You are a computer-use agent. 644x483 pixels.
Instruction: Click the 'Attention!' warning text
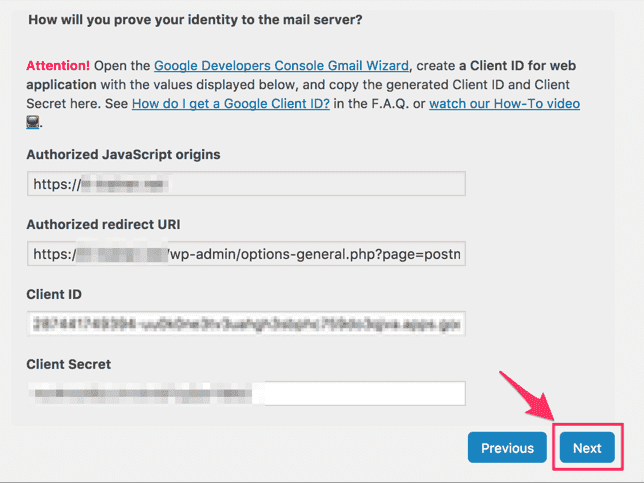point(58,66)
